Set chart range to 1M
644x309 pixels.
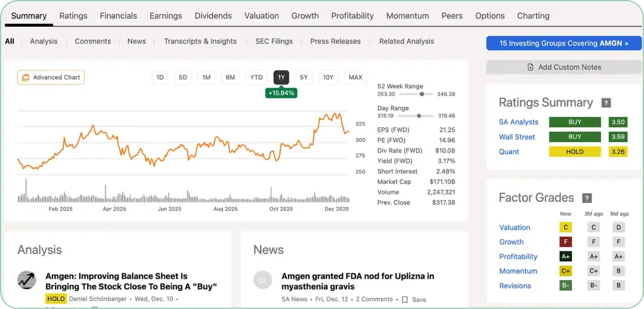tap(206, 78)
